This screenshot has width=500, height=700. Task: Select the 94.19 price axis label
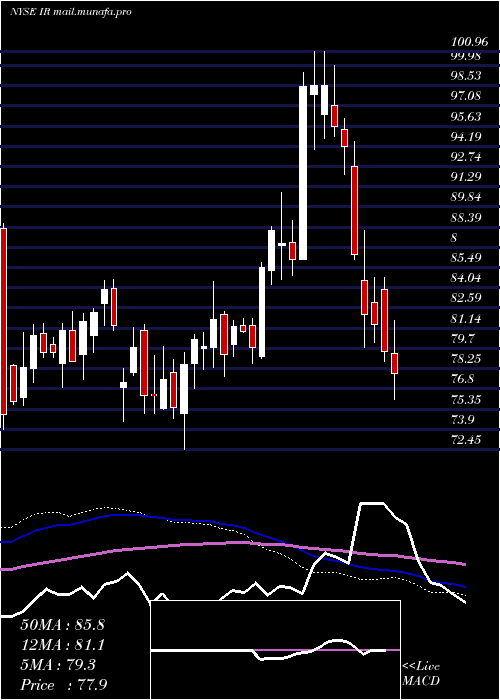pyautogui.click(x=467, y=136)
